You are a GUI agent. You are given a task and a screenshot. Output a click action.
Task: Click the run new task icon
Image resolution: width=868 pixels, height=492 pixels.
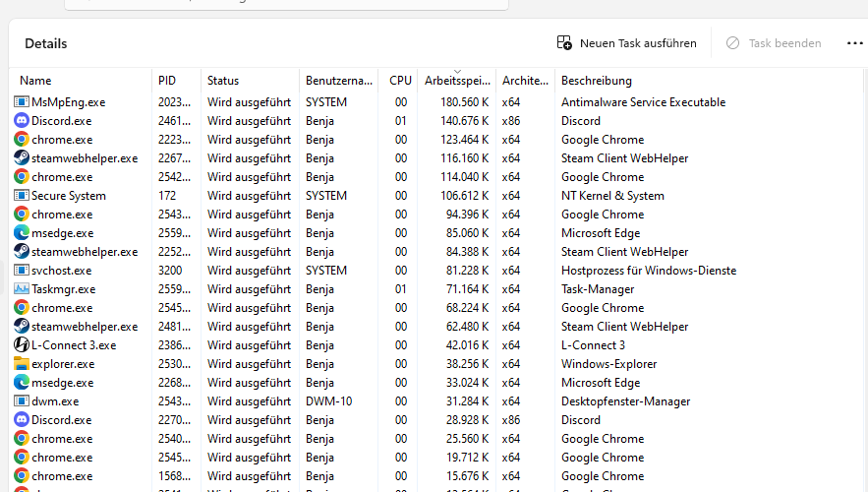(564, 42)
